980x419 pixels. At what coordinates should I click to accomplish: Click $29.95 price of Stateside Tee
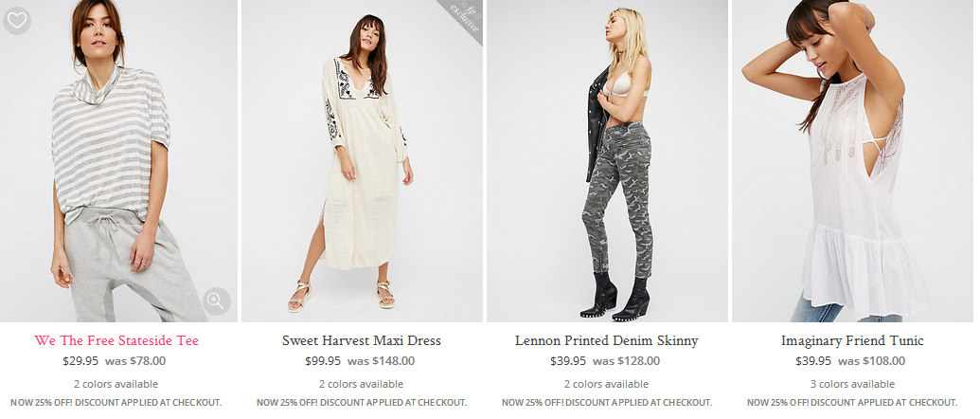tap(80, 361)
